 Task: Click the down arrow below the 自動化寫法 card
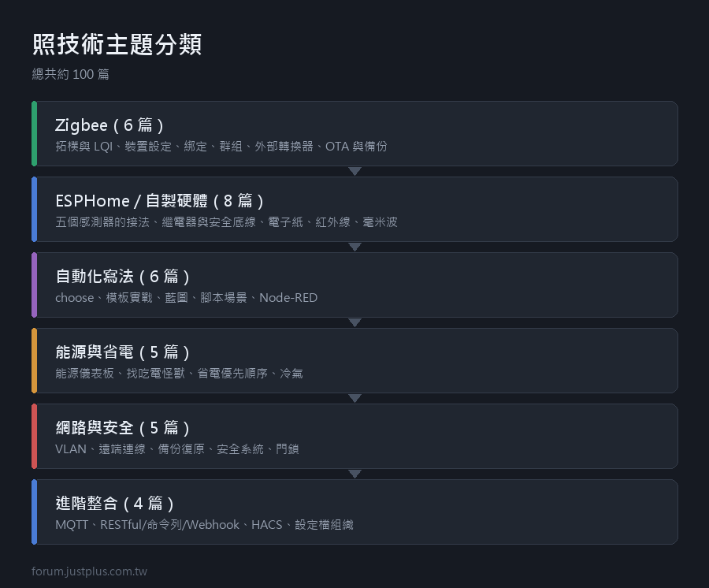click(355, 322)
